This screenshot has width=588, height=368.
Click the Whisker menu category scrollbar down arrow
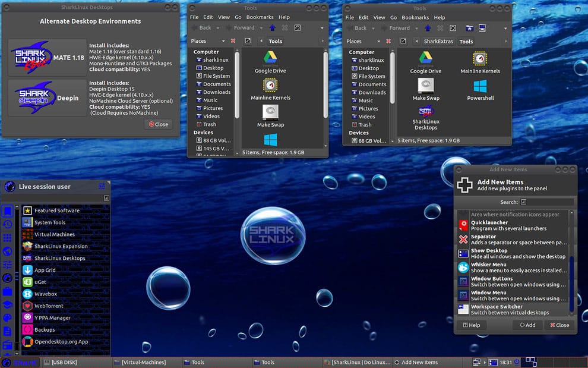point(17,353)
